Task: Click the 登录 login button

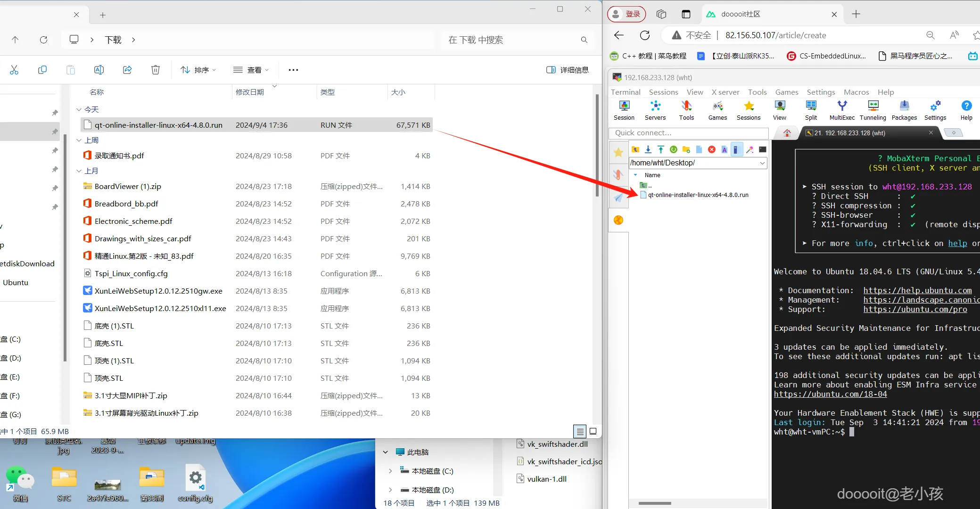Action: click(x=626, y=14)
